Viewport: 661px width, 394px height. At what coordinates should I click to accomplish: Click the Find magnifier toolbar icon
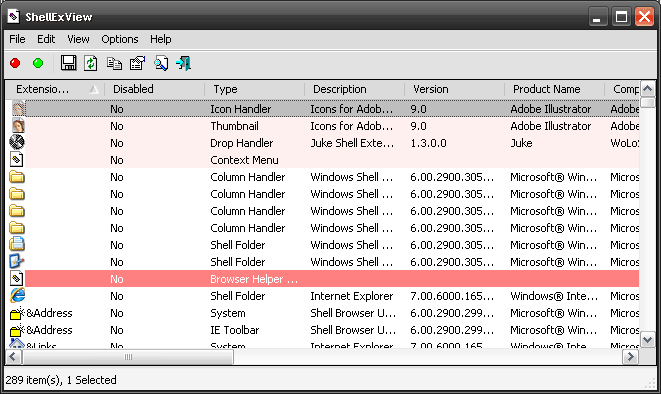pyautogui.click(x=161, y=63)
